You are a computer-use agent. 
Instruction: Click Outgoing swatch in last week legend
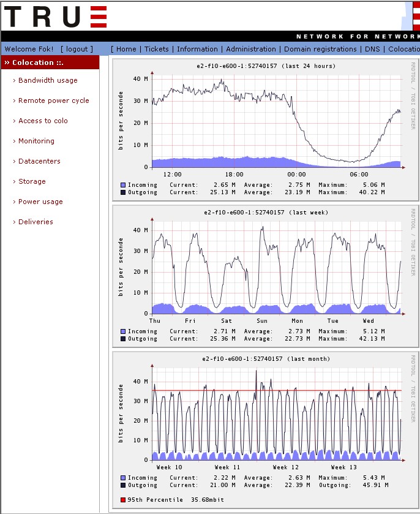coord(123,339)
